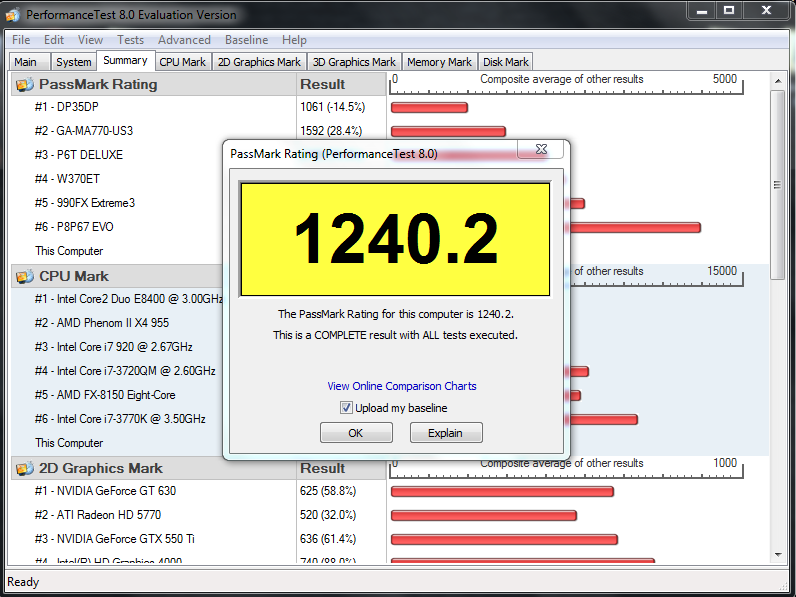Open View Online Comparison Charts link
Screen dimensions: 796x597
tap(402, 386)
